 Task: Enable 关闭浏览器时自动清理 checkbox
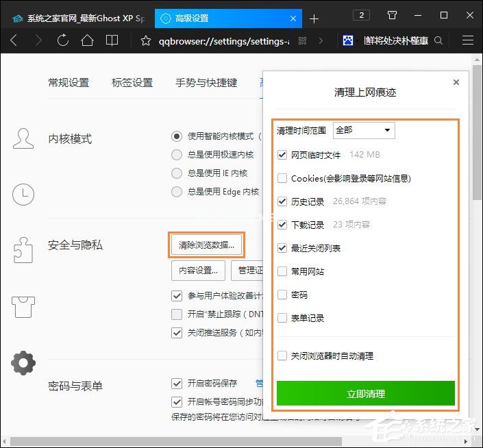282,356
